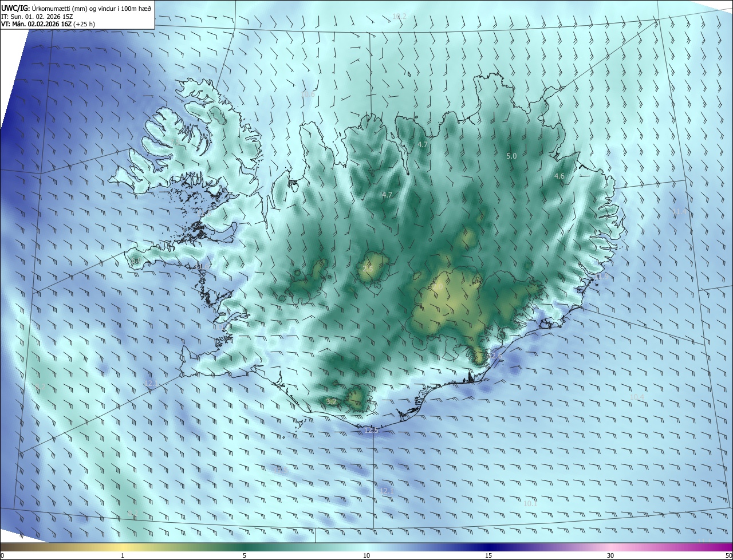Click the 30 tick on the color scale
The image size is (733, 560).
point(610,555)
